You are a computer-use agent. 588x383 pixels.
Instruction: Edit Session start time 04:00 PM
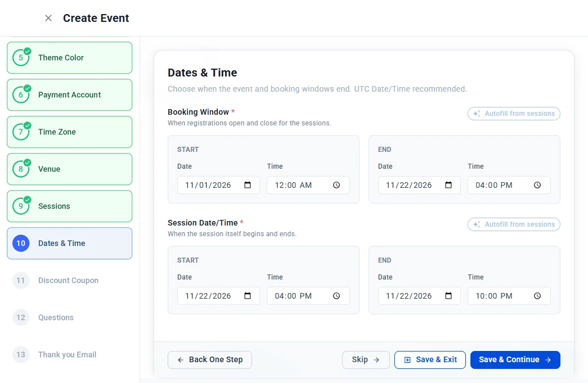[308, 296]
